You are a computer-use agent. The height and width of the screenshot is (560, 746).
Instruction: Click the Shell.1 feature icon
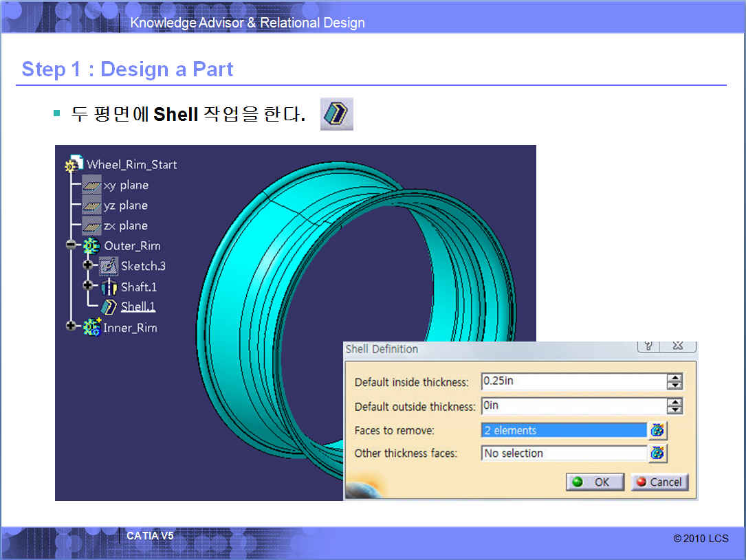109,306
